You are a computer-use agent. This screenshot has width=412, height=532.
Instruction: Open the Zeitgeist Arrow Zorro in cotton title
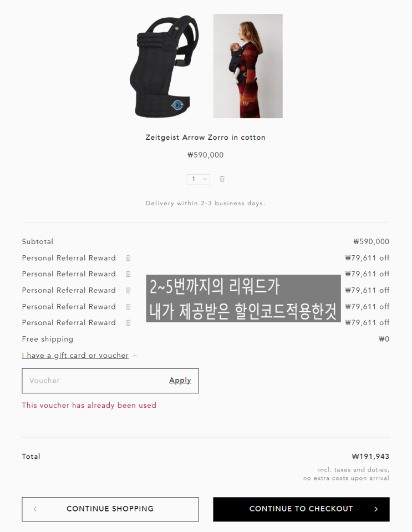pos(206,138)
